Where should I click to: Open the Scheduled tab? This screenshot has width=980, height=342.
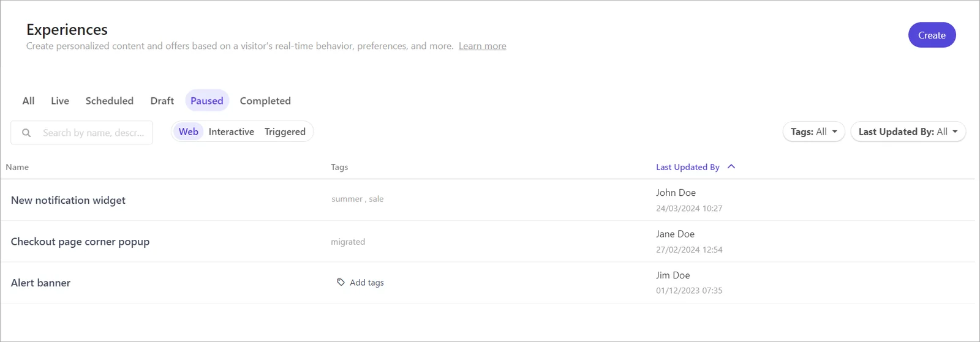click(x=110, y=101)
